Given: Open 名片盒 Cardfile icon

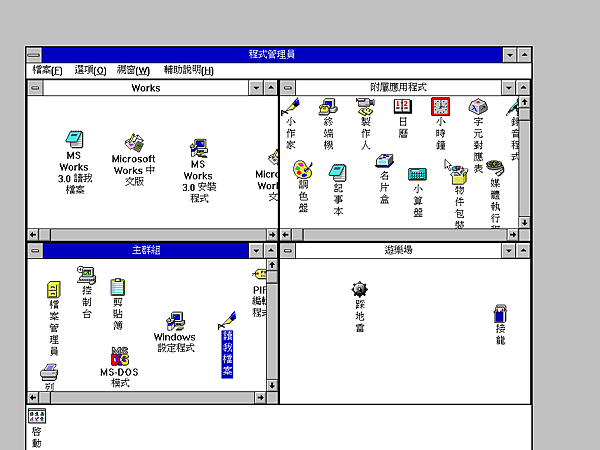Looking at the screenshot, I should pyautogui.click(x=384, y=161).
